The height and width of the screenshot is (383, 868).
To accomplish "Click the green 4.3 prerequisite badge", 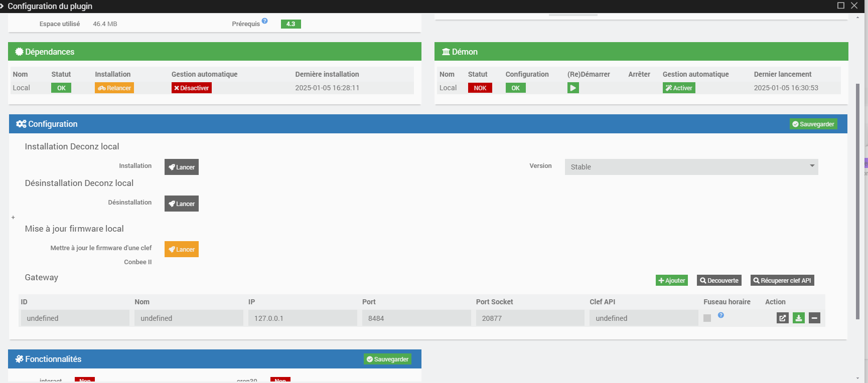I will coord(291,24).
